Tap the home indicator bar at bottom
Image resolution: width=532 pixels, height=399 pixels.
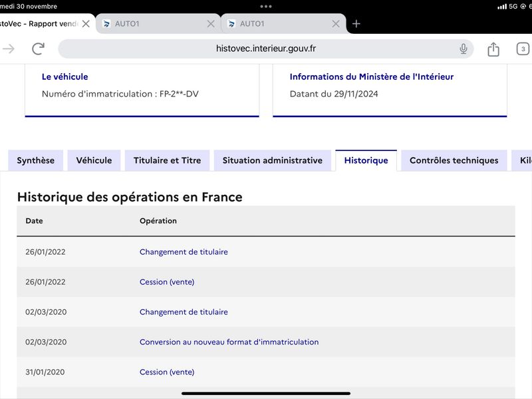point(265,394)
